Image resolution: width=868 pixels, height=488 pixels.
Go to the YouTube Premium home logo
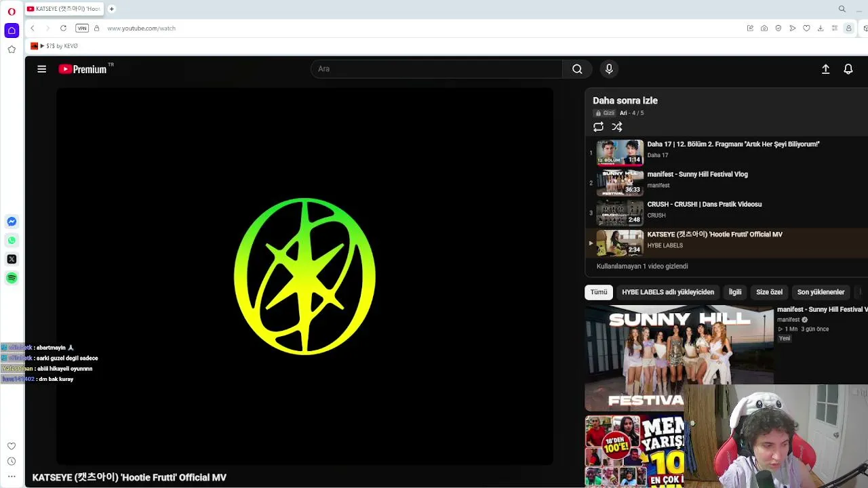[83, 69]
